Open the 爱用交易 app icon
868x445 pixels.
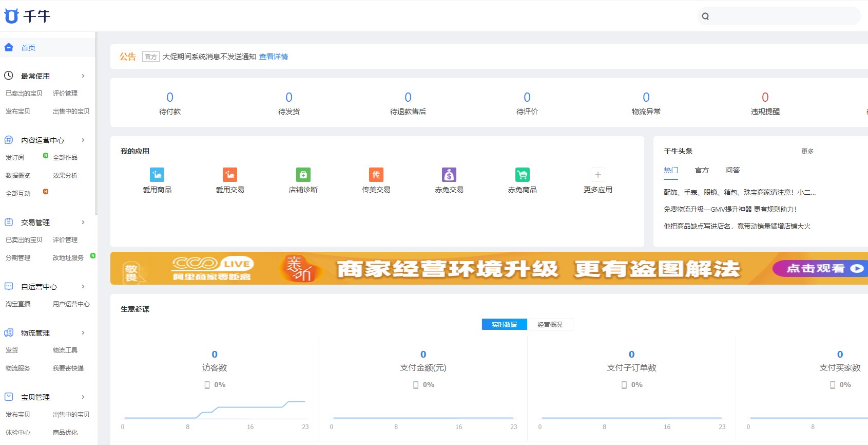(230, 175)
